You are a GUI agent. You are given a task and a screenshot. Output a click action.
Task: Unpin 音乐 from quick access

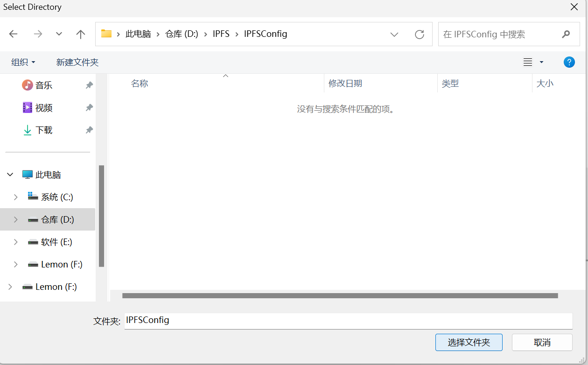click(89, 85)
